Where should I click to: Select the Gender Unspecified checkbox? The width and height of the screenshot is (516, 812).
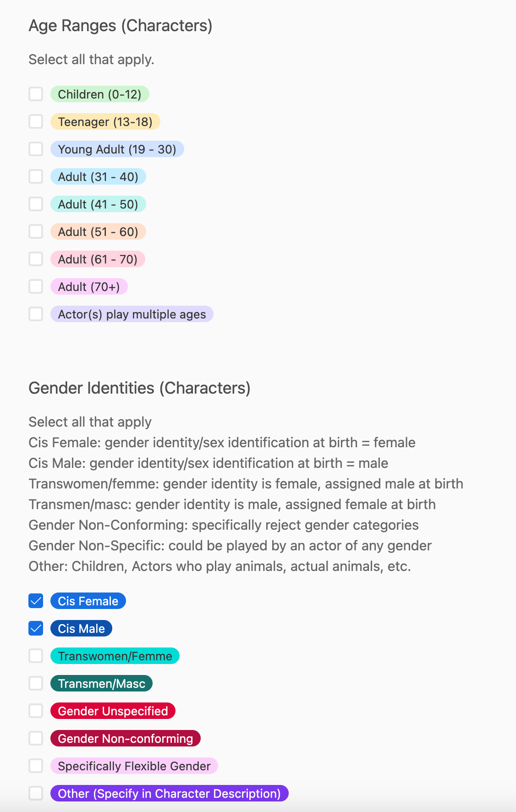click(x=36, y=711)
